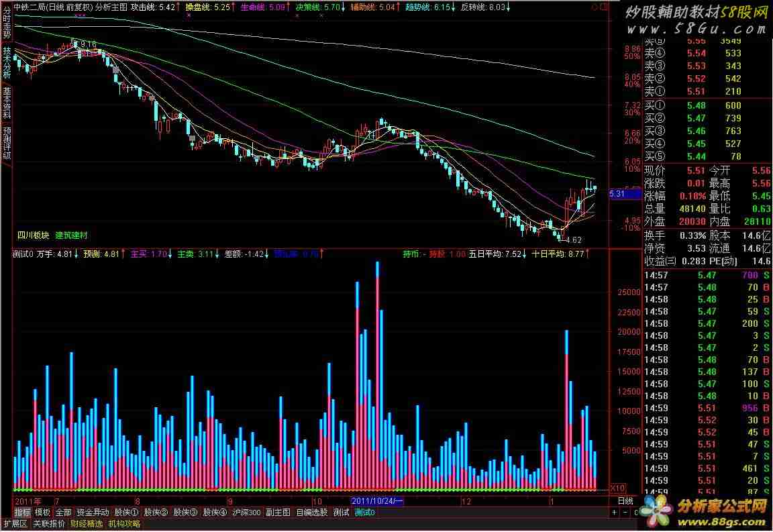Click the 9.16 high price label
This screenshot has width=773, height=532.
coord(89,44)
